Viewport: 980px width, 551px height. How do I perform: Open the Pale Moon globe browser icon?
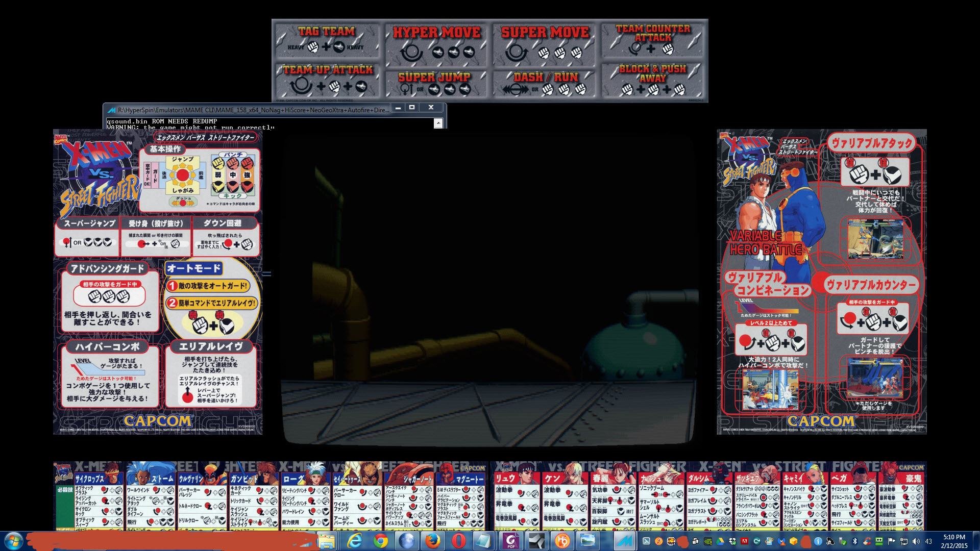pyautogui.click(x=407, y=541)
